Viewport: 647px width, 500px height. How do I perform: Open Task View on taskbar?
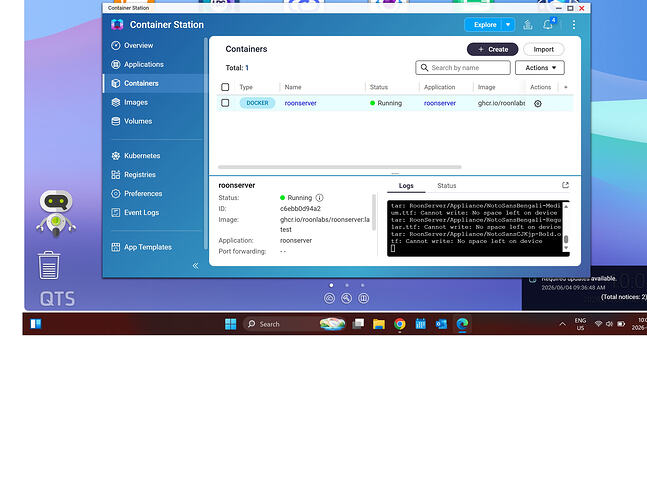[x=358, y=324]
